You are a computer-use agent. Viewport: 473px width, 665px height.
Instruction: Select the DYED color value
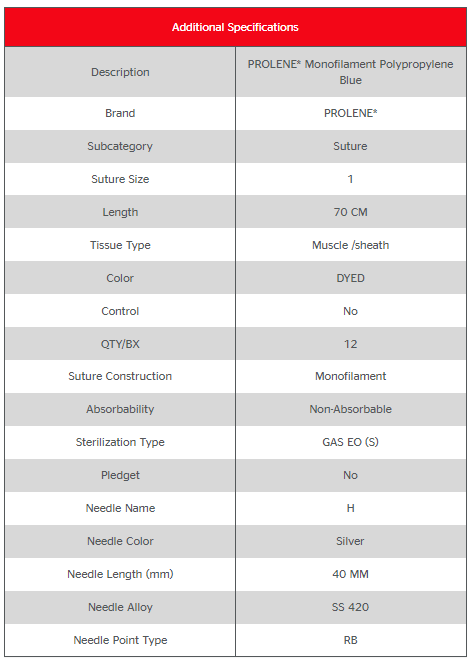pos(350,278)
